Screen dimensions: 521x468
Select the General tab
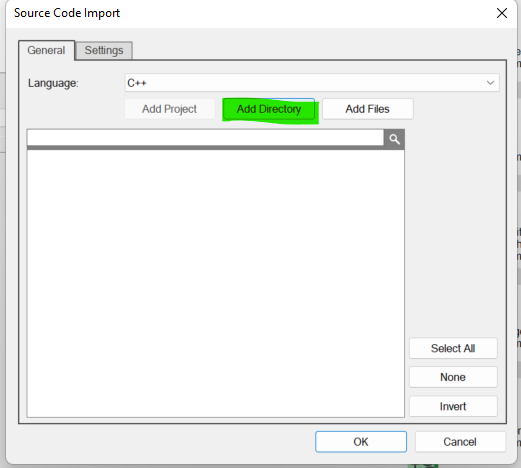click(46, 51)
